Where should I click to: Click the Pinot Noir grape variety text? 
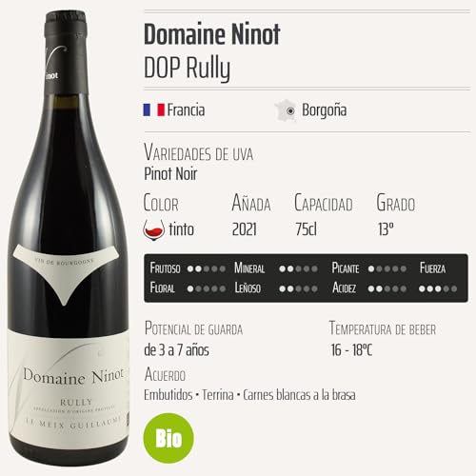click(x=170, y=173)
